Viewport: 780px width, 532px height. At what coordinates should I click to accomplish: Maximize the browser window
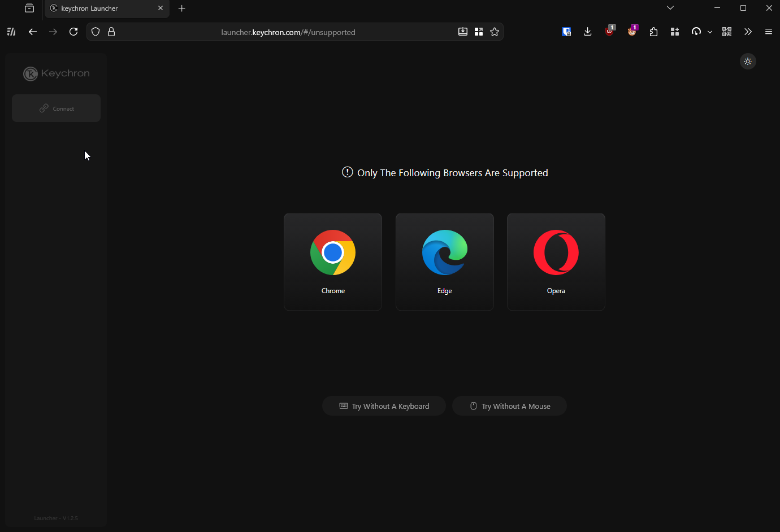coord(743,8)
